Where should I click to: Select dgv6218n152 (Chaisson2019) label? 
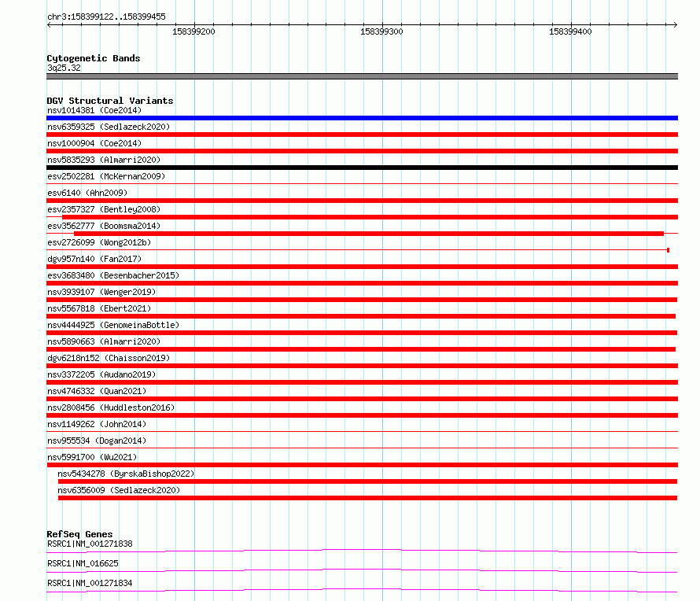pyautogui.click(x=109, y=358)
